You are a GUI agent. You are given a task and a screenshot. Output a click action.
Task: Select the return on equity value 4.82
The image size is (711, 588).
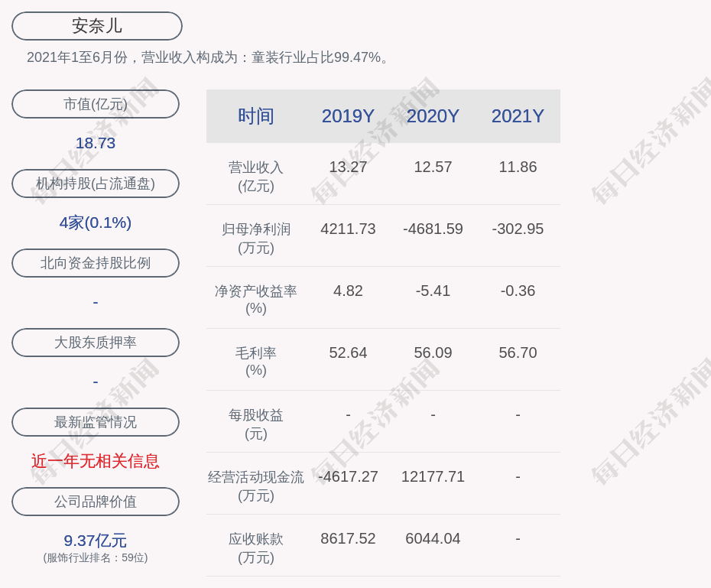(x=349, y=291)
